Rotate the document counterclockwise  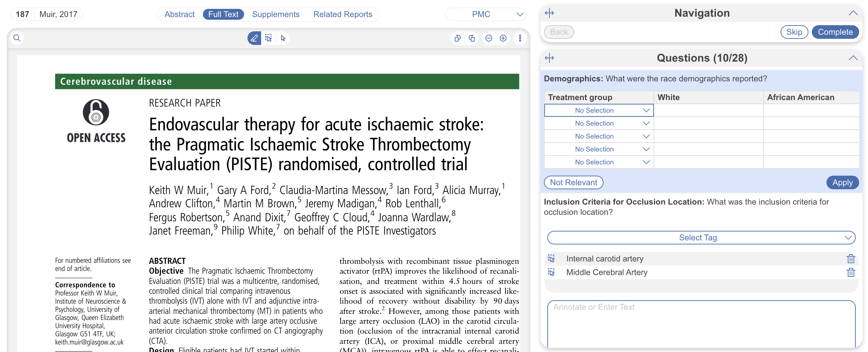[x=457, y=38]
